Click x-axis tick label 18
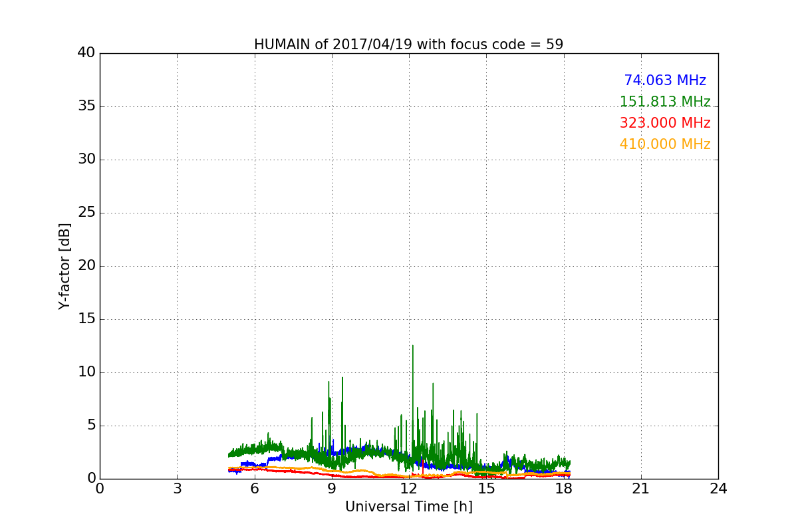The height and width of the screenshot is (532, 798). [x=563, y=489]
